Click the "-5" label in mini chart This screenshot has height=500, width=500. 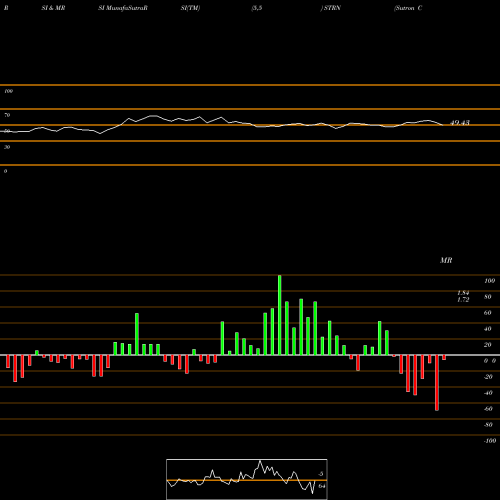tap(321, 474)
